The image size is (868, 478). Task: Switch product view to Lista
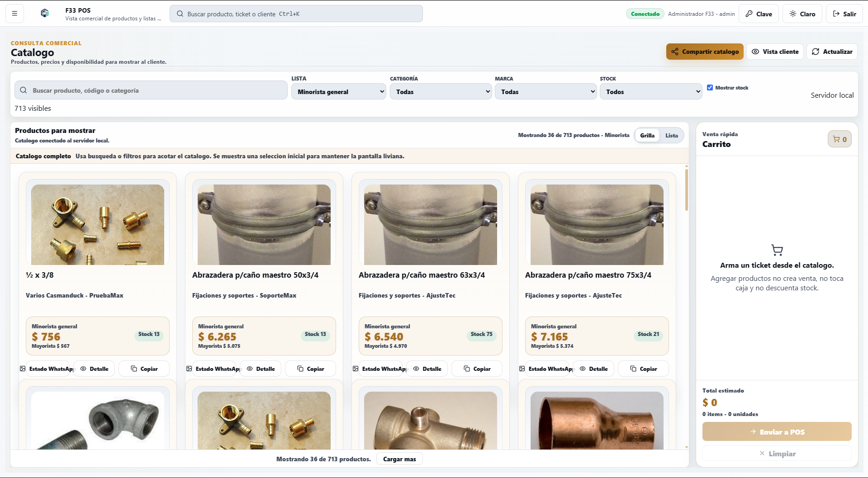(671, 135)
